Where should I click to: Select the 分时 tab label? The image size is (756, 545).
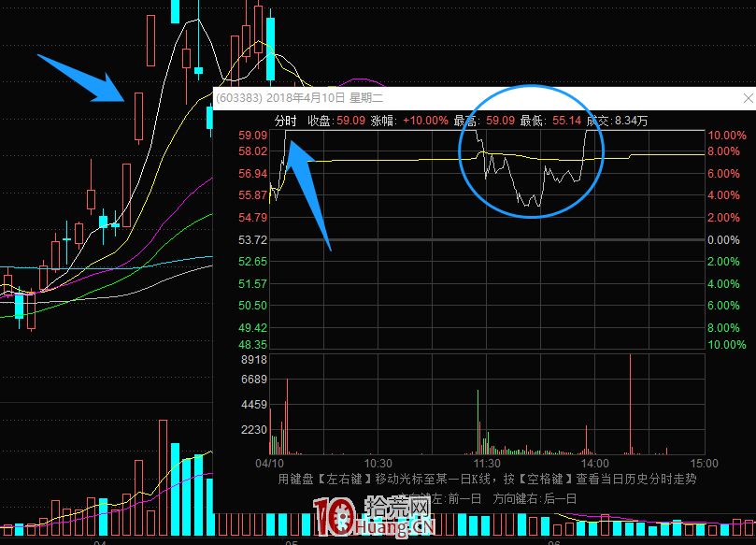point(285,121)
